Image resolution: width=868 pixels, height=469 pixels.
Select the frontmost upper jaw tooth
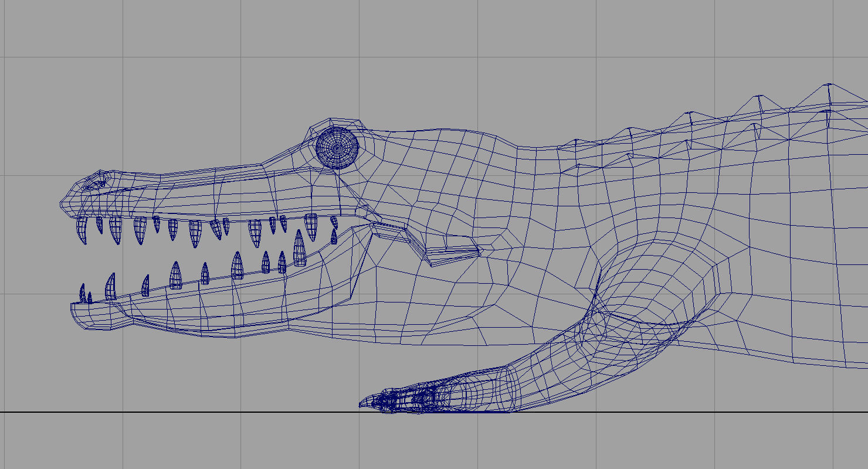click(83, 230)
